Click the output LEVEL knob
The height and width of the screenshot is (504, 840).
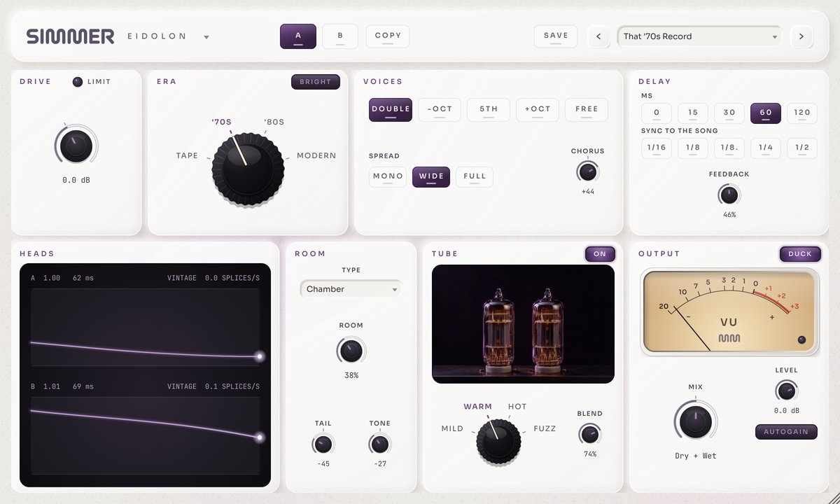tap(786, 391)
